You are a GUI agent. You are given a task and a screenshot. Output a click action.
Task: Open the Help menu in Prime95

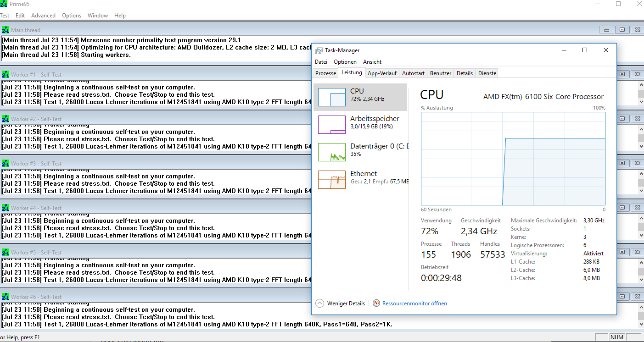tap(120, 16)
